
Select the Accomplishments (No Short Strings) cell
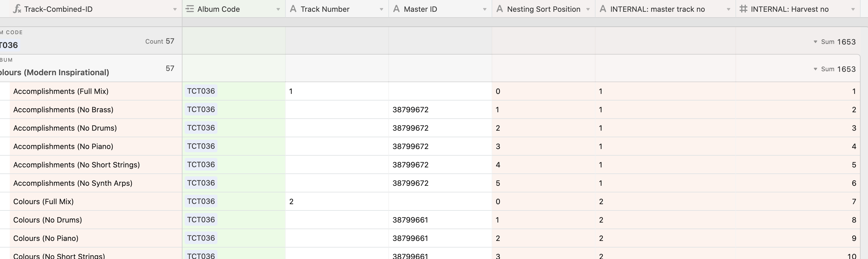click(x=96, y=165)
